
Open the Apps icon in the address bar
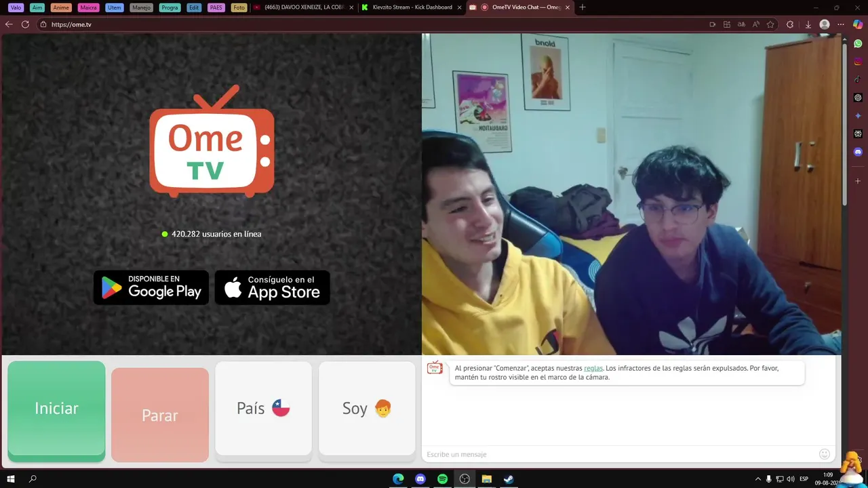pos(727,24)
